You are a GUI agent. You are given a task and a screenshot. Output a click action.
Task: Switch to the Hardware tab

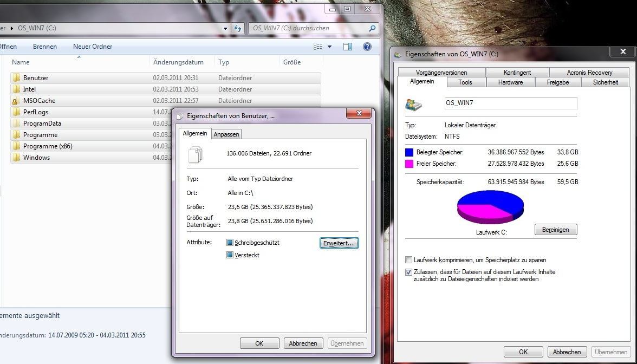pos(510,82)
